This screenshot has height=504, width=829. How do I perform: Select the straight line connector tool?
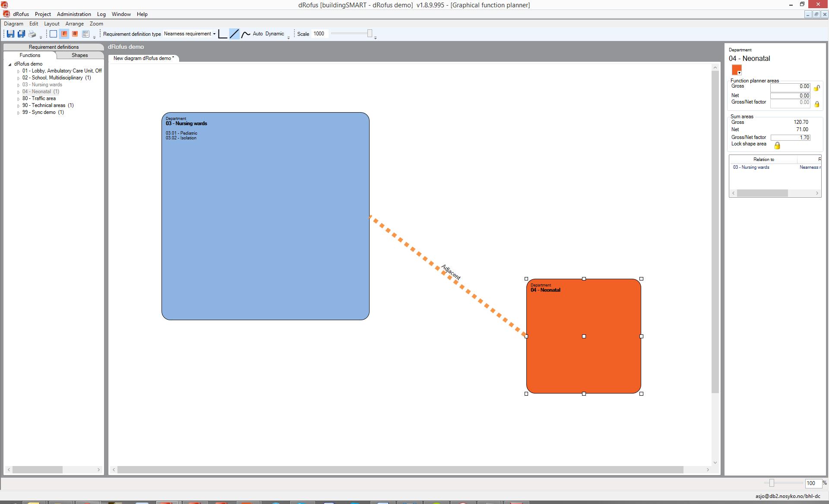(234, 34)
